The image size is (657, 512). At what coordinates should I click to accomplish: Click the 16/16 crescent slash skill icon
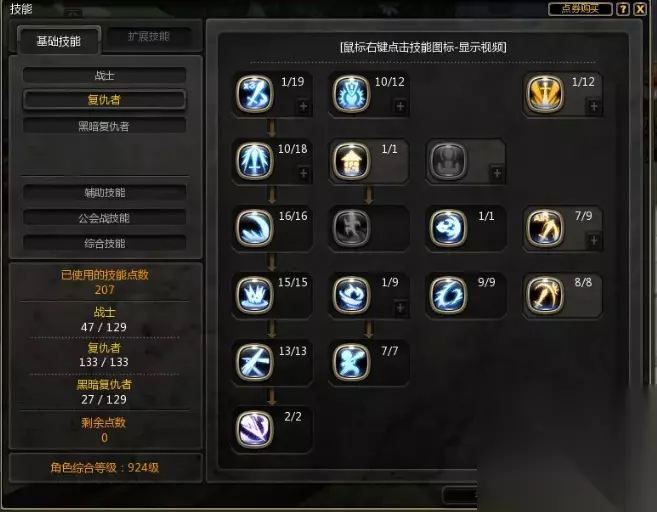(x=255, y=228)
